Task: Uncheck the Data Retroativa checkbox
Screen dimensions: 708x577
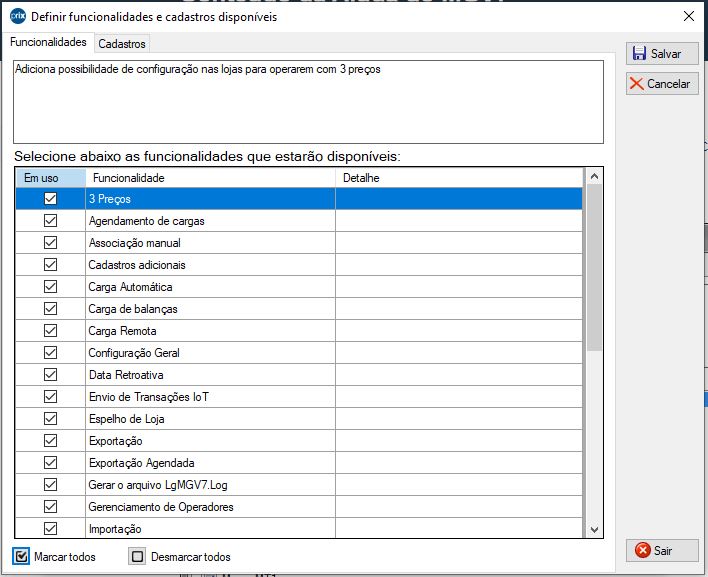Action: coord(50,375)
